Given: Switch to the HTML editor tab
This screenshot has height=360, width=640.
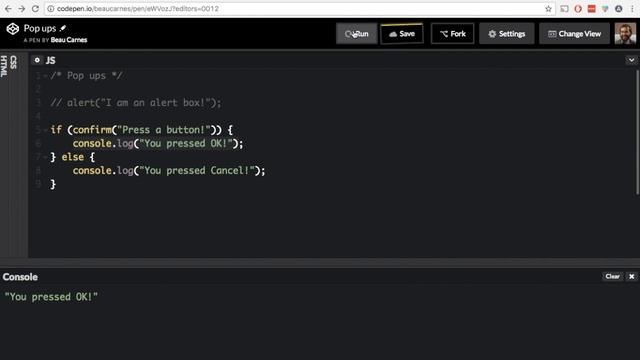Looking at the screenshot, I should pyautogui.click(x=4, y=66).
